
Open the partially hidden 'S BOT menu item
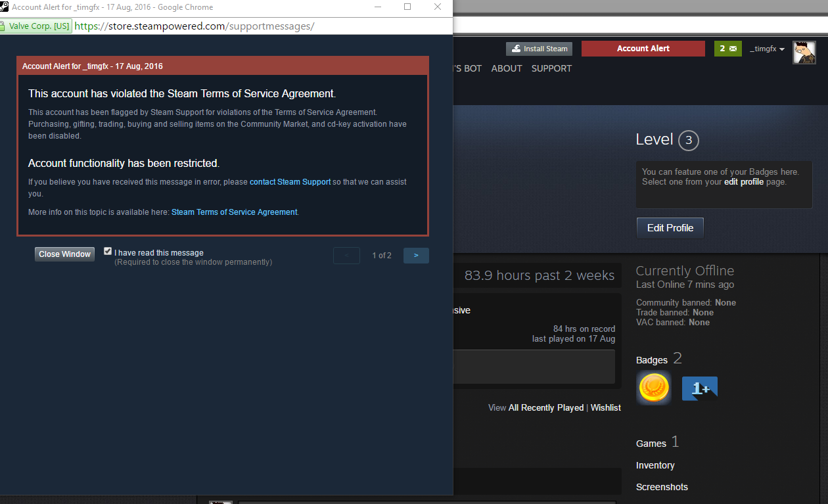467,68
